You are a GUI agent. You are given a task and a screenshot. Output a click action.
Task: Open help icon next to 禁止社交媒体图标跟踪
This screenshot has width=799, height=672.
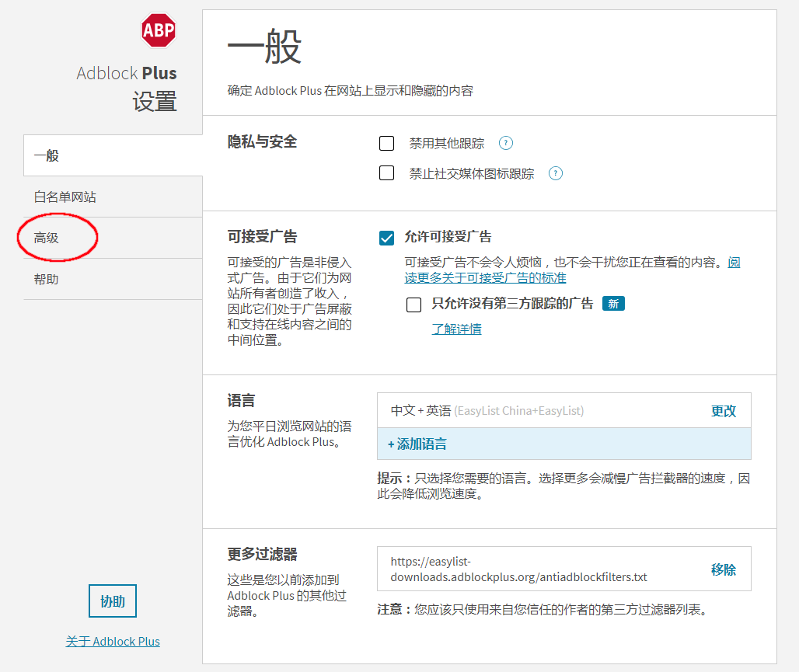pos(556,173)
